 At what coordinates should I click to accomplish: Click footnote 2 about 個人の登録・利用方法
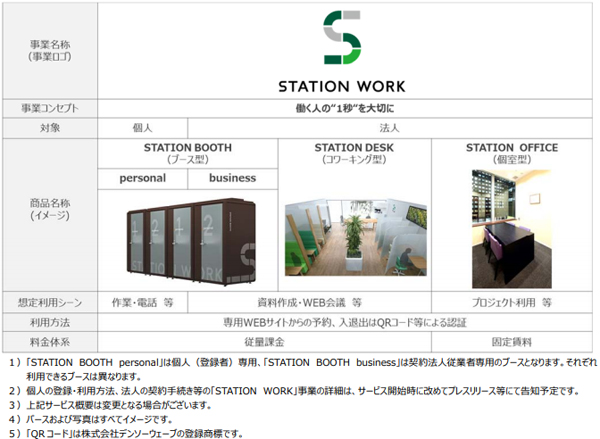click(294, 391)
